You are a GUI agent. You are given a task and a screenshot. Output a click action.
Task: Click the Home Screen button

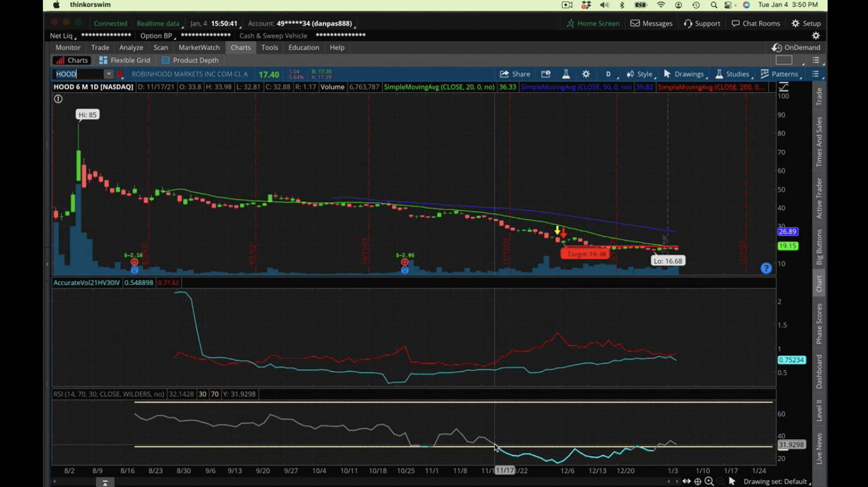(x=593, y=23)
